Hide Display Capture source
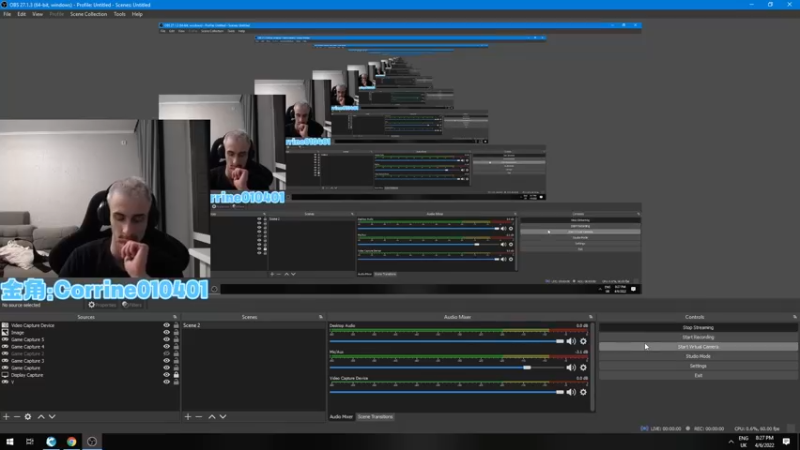Image resolution: width=800 pixels, height=450 pixels. pos(166,375)
